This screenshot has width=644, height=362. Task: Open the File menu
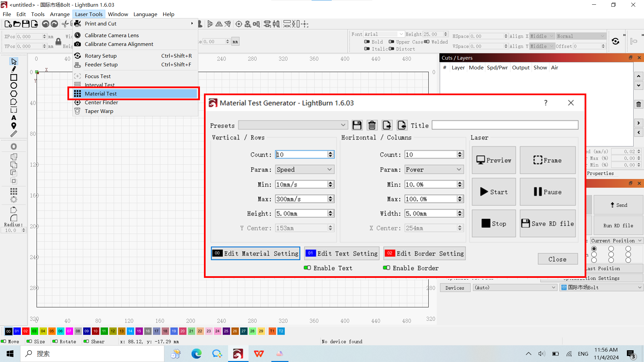pyautogui.click(x=7, y=14)
